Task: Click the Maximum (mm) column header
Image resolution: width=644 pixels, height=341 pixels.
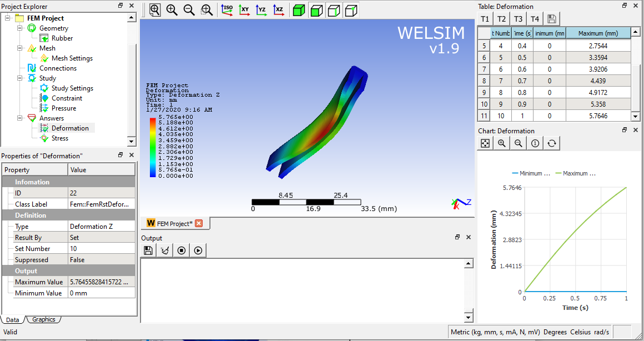Action: tap(598, 33)
